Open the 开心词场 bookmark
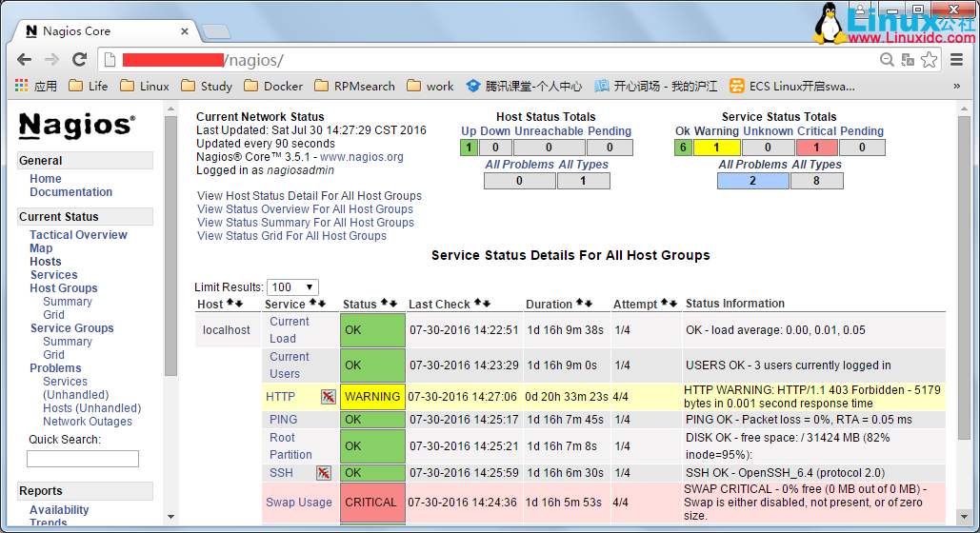Image resolution: width=980 pixels, height=533 pixels. point(655,87)
